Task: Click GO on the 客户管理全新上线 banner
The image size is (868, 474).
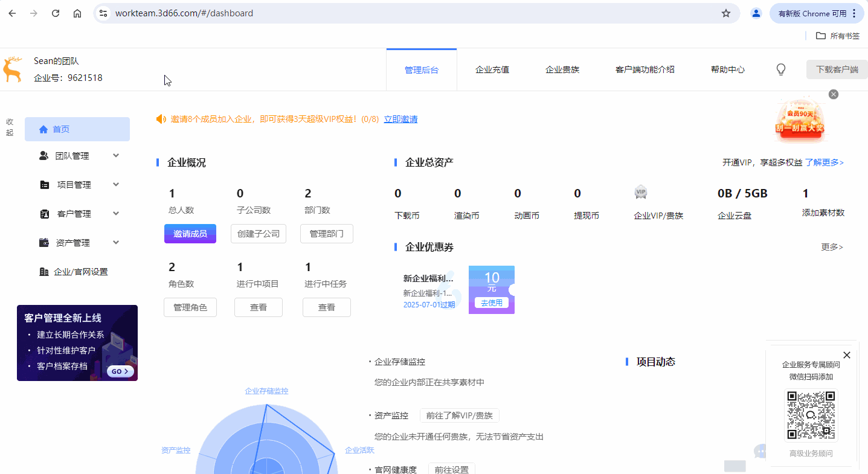Action: (x=120, y=371)
